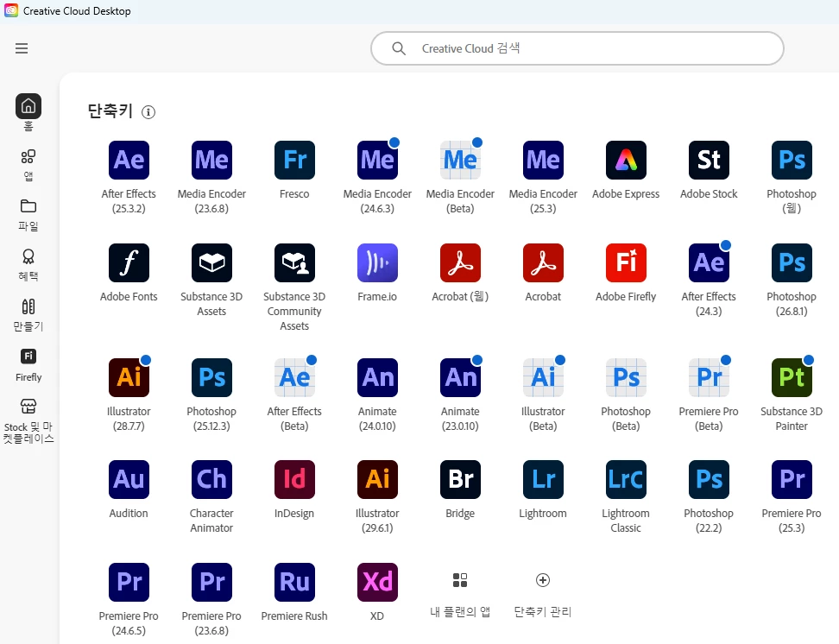839x644 pixels.
Task: Open After Effects (25.3.2) shortcut
Action: tap(129, 160)
